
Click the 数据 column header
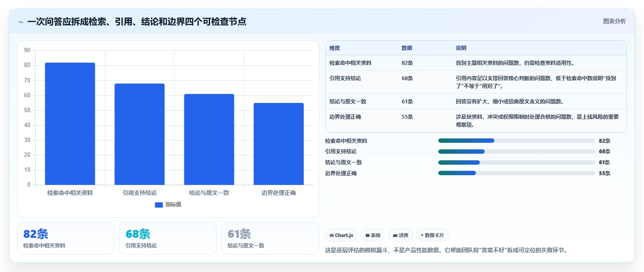click(x=407, y=48)
